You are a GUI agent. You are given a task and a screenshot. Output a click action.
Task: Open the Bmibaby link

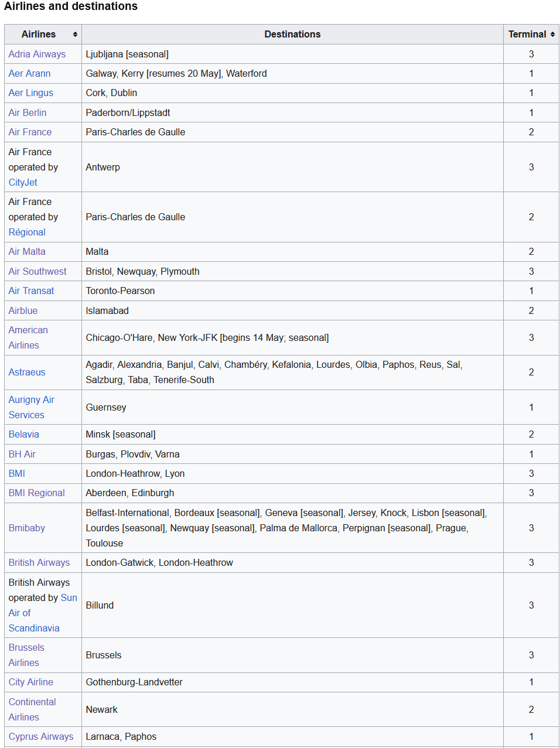click(27, 528)
